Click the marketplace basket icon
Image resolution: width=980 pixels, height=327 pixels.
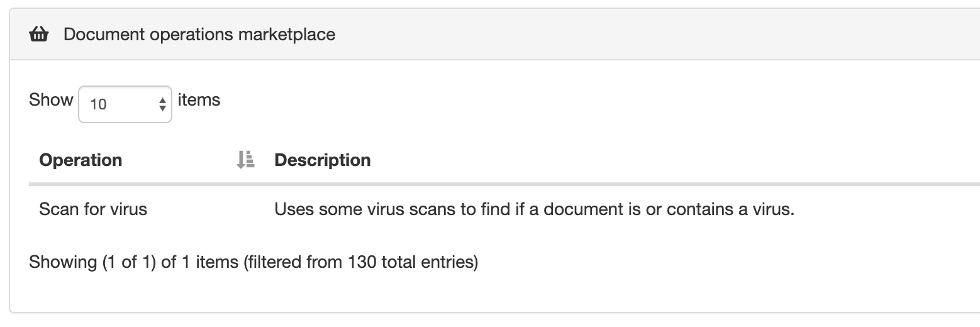(x=39, y=35)
